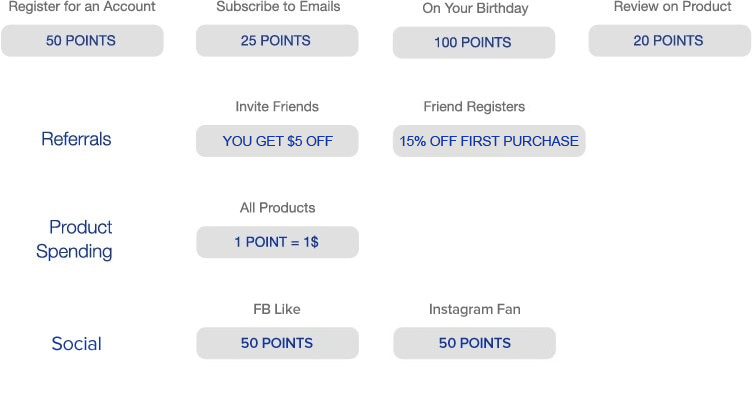Select the Friend Registers label

pos(474,107)
